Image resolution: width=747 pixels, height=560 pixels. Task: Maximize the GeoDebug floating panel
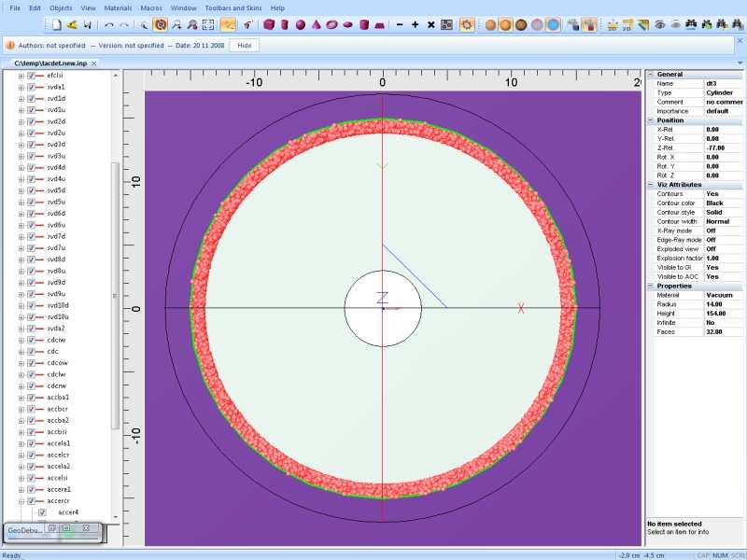[x=66, y=527]
